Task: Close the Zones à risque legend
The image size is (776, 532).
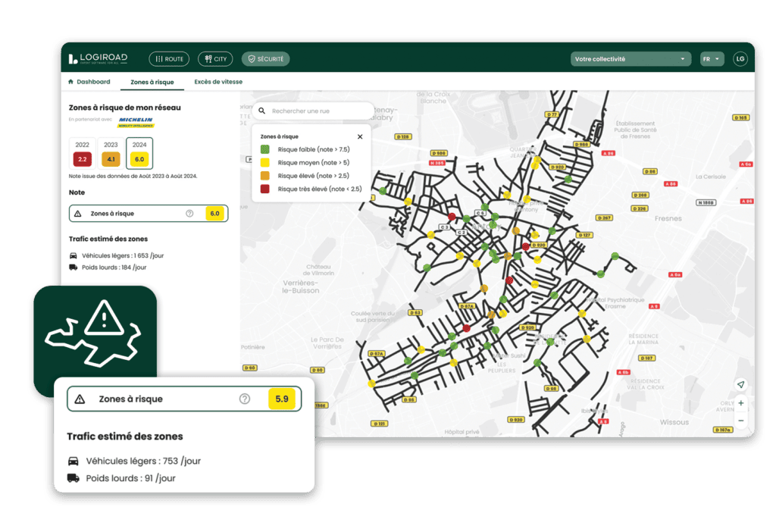Action: 360,136
